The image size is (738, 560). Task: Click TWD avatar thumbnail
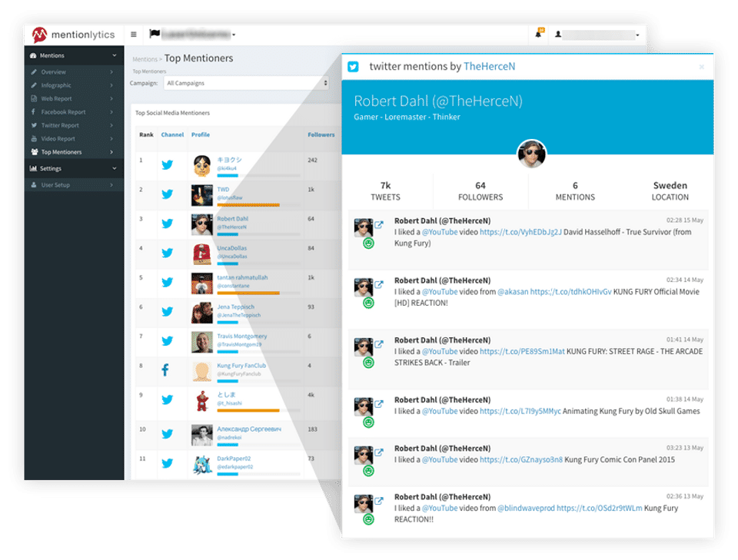point(202,195)
